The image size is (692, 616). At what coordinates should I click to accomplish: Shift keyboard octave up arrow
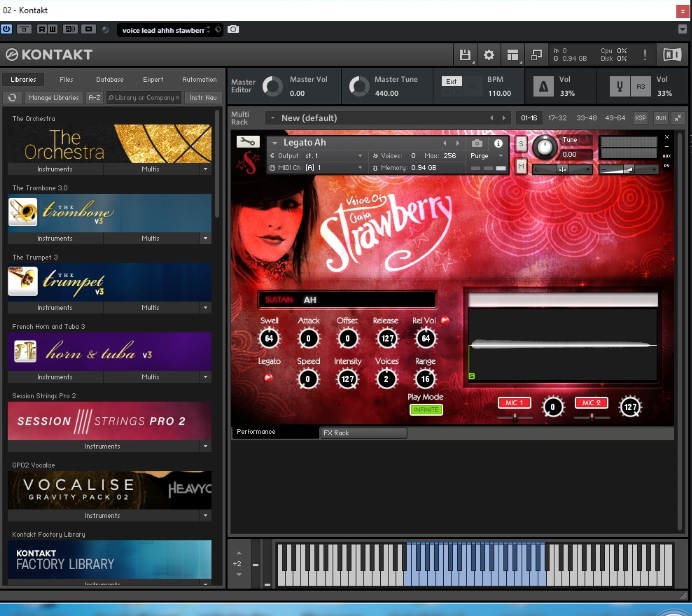click(x=239, y=553)
